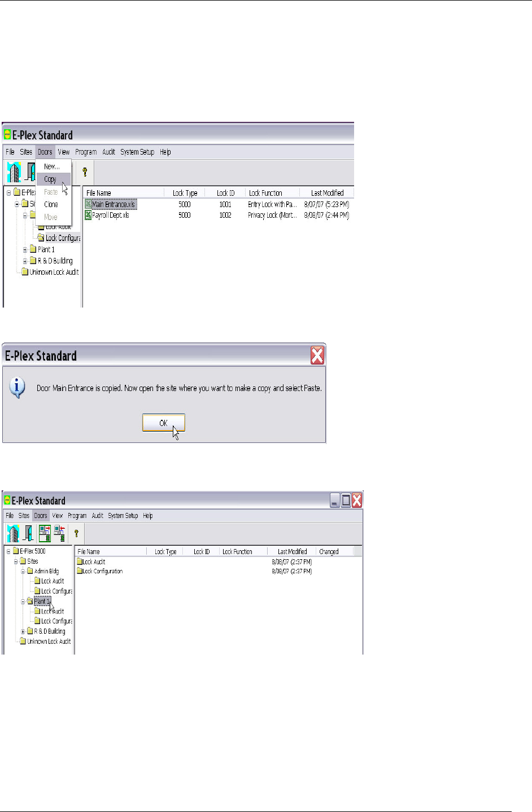
Task: Open Program menu in window with Changed column
Action: (x=77, y=515)
